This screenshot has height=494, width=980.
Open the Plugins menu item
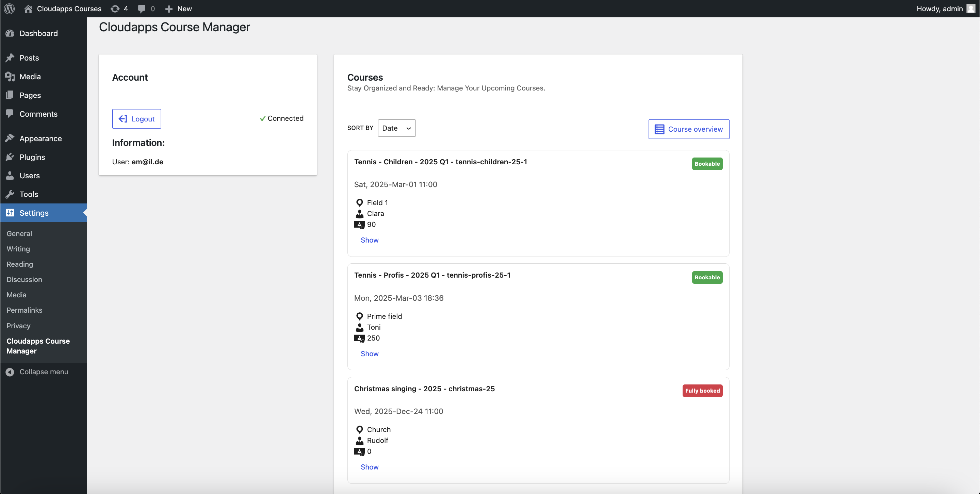pos(32,157)
